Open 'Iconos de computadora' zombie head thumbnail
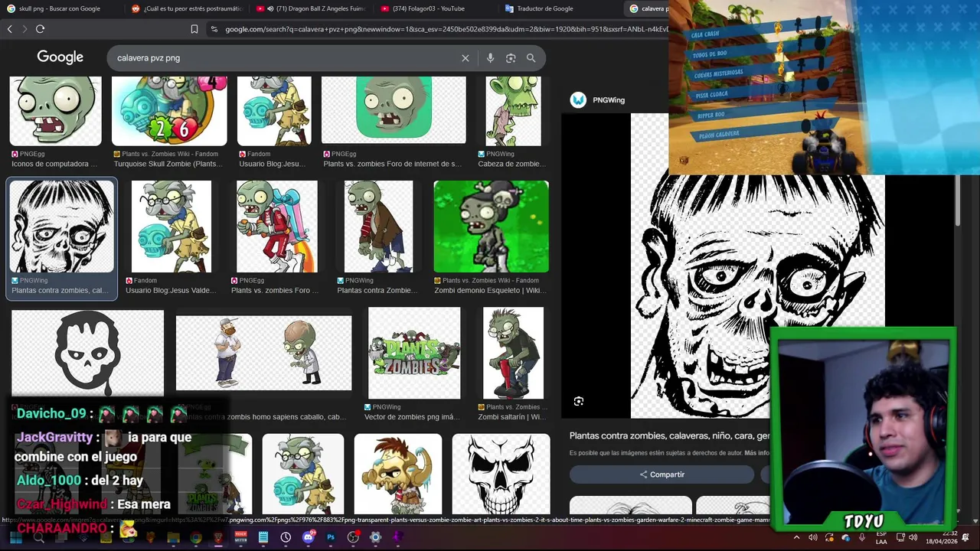The width and height of the screenshot is (980, 551). (x=55, y=111)
